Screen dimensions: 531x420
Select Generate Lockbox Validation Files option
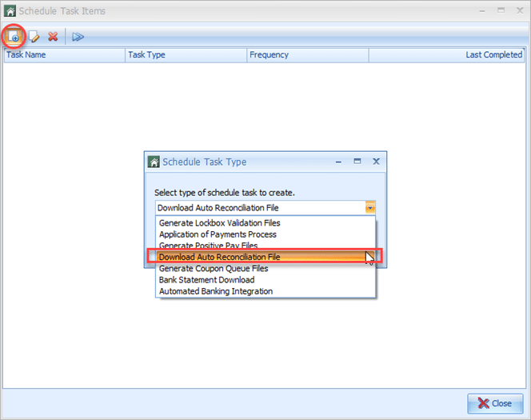click(x=265, y=223)
